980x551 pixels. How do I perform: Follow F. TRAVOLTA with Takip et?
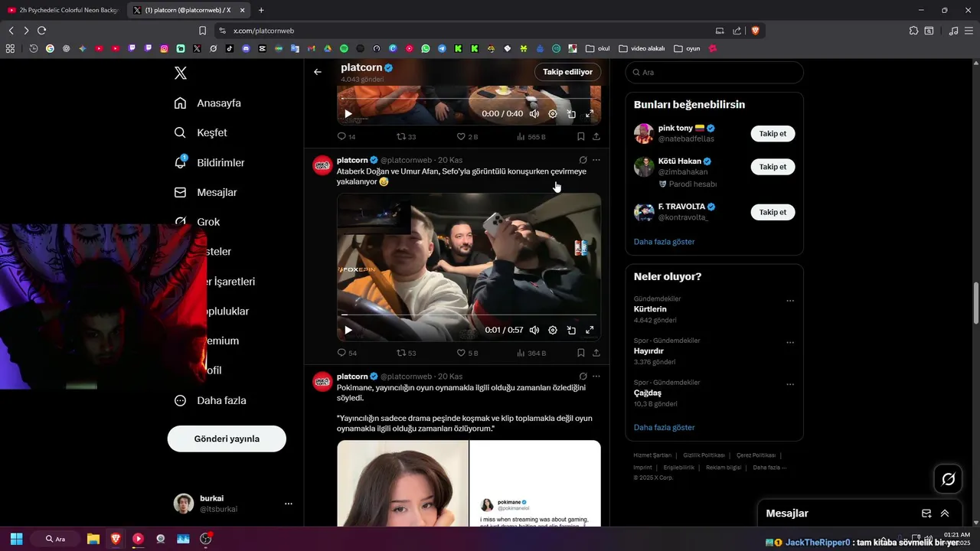point(773,212)
